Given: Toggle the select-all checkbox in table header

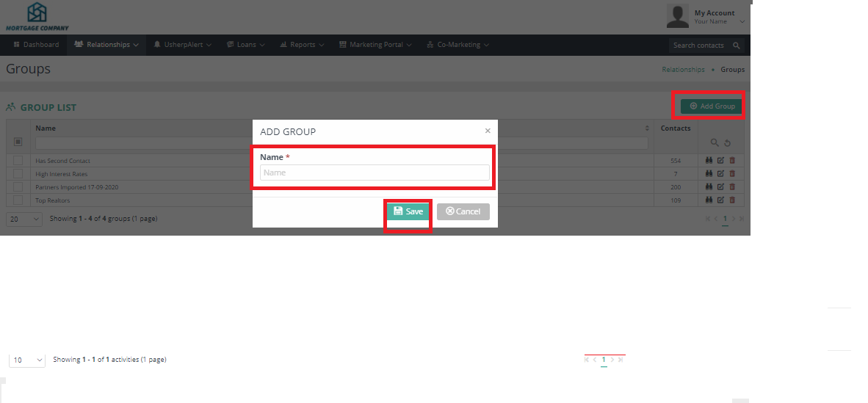Looking at the screenshot, I should [18, 142].
